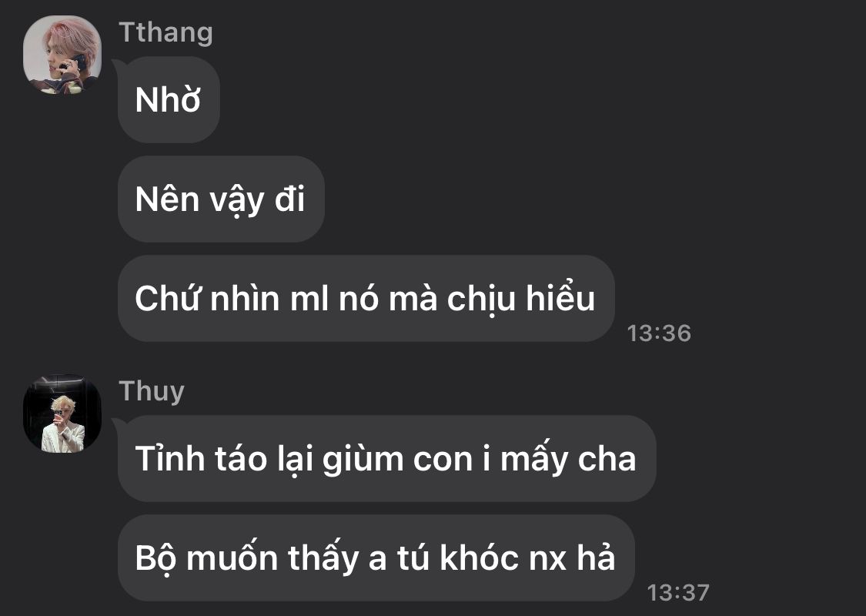
Task: Click the word 'Bộ' in the last message
Action: pyautogui.click(x=155, y=559)
